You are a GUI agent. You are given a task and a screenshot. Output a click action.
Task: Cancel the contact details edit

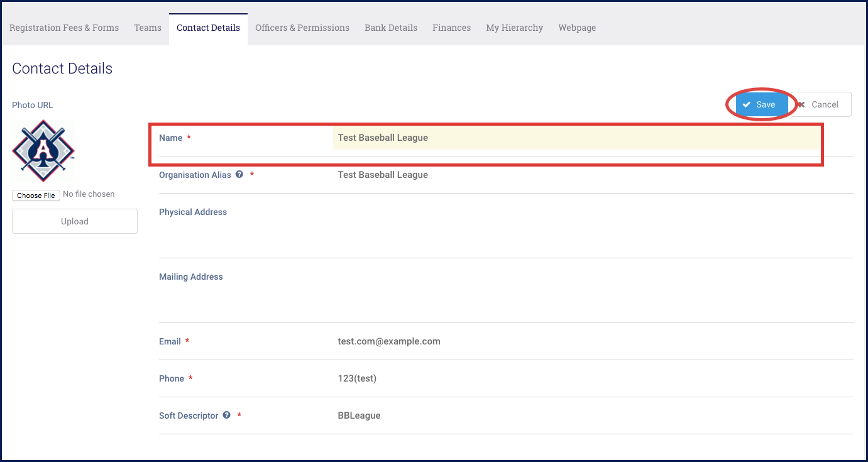pyautogui.click(x=820, y=105)
